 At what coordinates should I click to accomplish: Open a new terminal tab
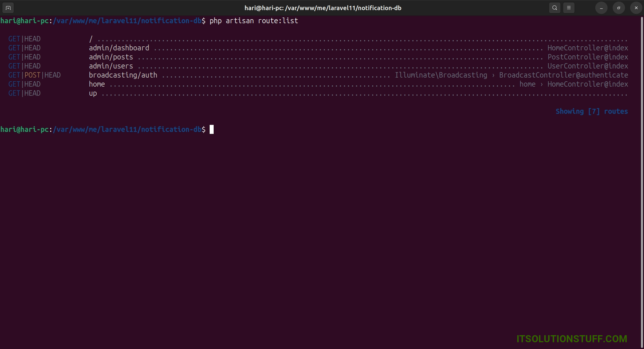coord(8,8)
